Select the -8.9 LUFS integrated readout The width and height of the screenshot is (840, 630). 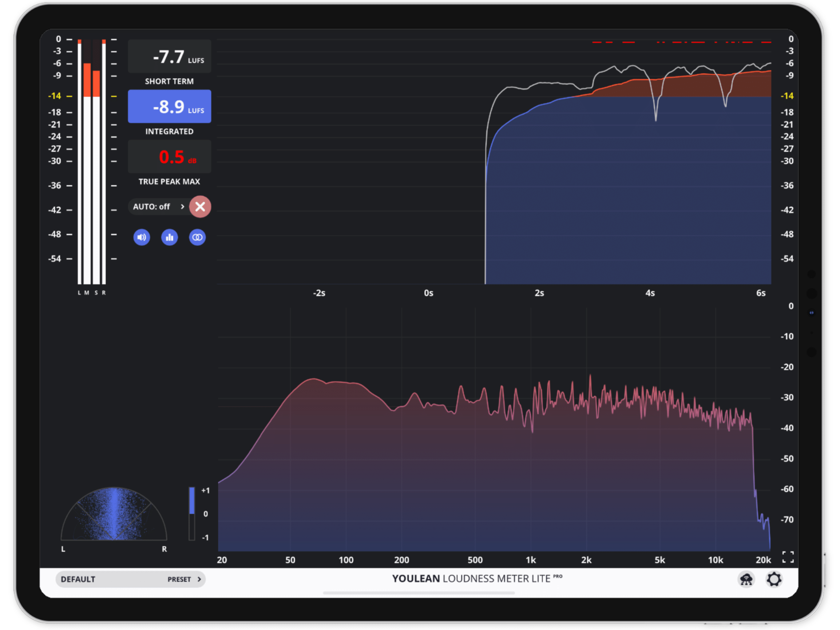pos(169,106)
